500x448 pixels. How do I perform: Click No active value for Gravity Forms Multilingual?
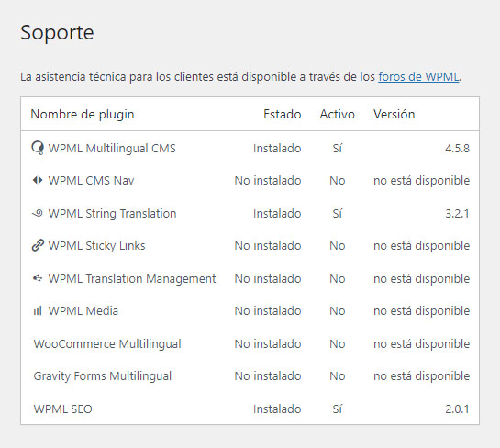point(338,376)
